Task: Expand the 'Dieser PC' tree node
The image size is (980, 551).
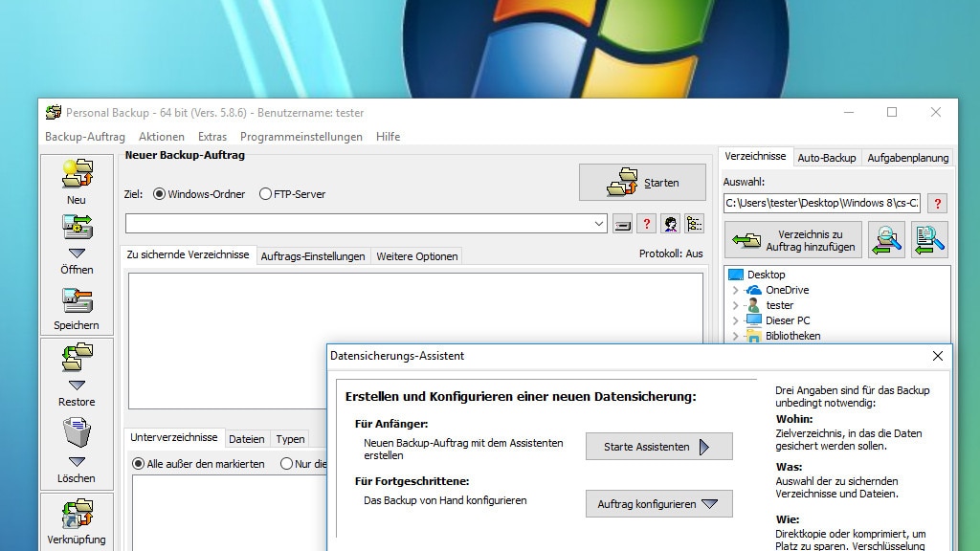Action: pyautogui.click(x=736, y=320)
